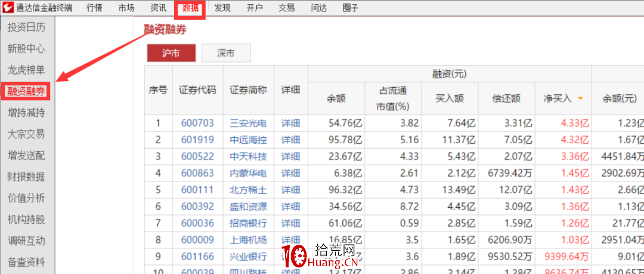Click the 北方稀土 stock name link
Viewport: 644px width, 274px height.
(249, 190)
